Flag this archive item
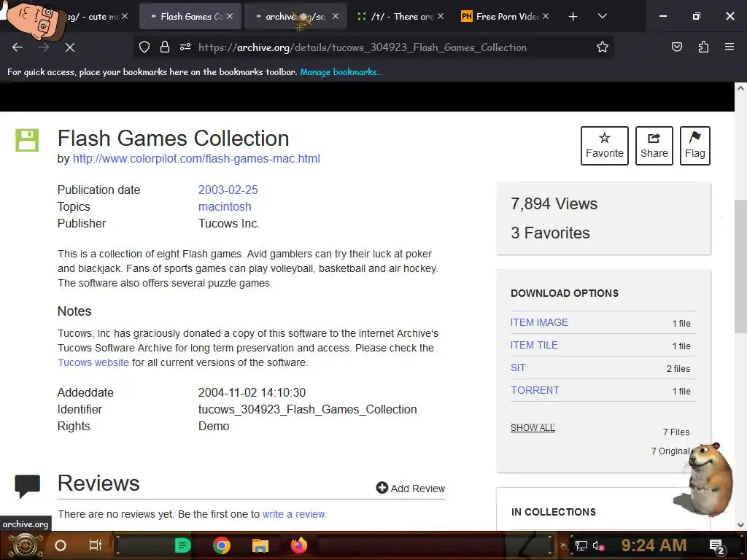Image resolution: width=747 pixels, height=560 pixels. point(695,146)
